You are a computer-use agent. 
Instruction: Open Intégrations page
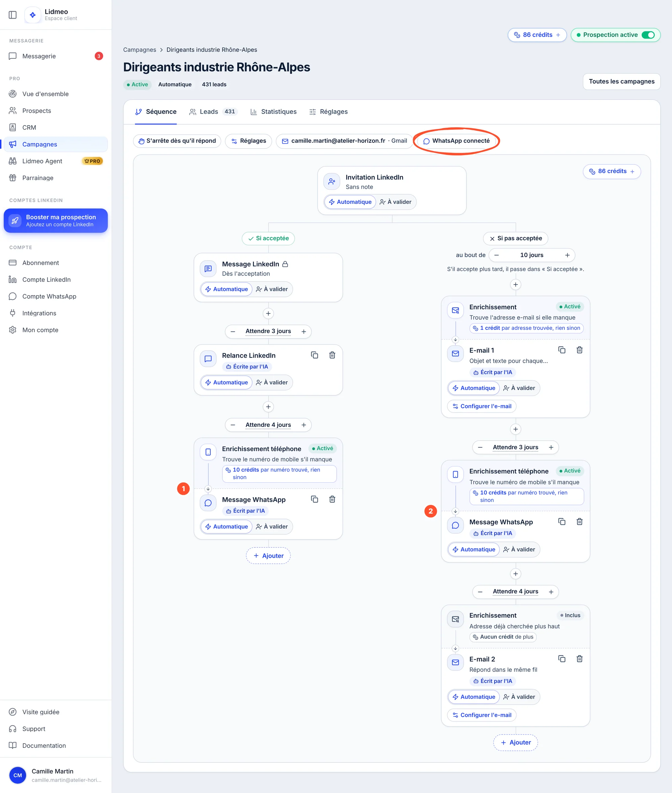click(x=56, y=313)
